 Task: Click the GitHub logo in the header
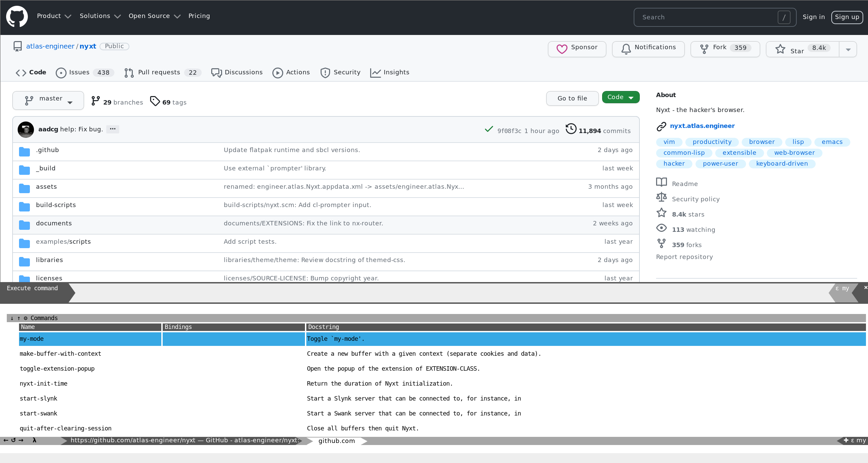click(17, 16)
